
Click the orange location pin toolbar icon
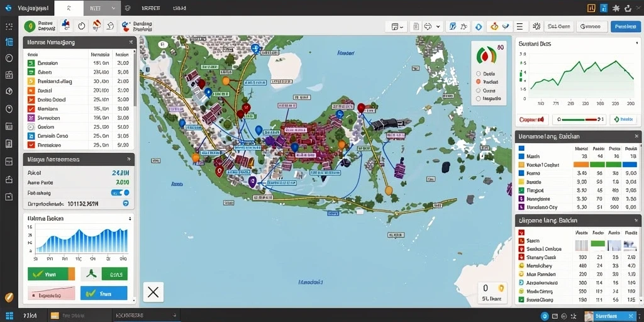494,26
